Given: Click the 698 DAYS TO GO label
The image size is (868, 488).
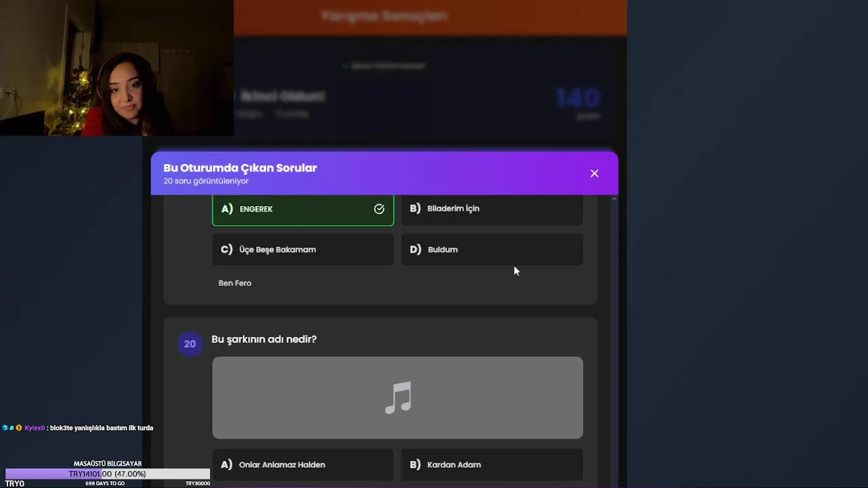Looking at the screenshot, I should (x=105, y=484).
